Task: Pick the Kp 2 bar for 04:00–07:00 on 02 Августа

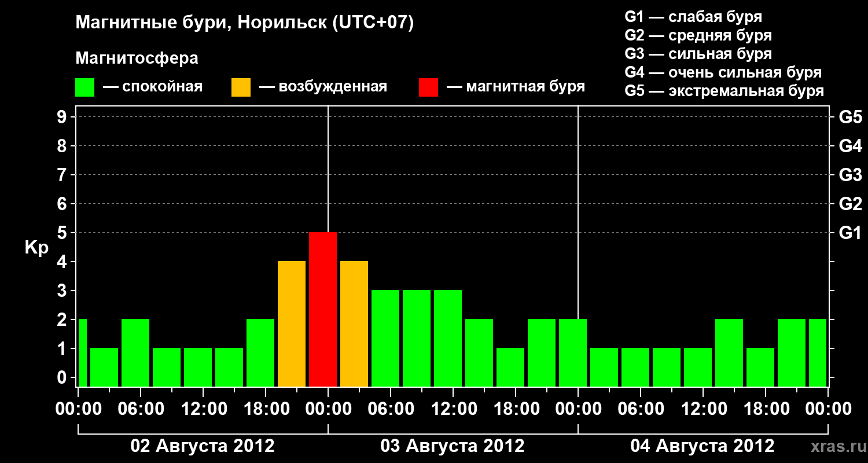Action: coord(135,352)
